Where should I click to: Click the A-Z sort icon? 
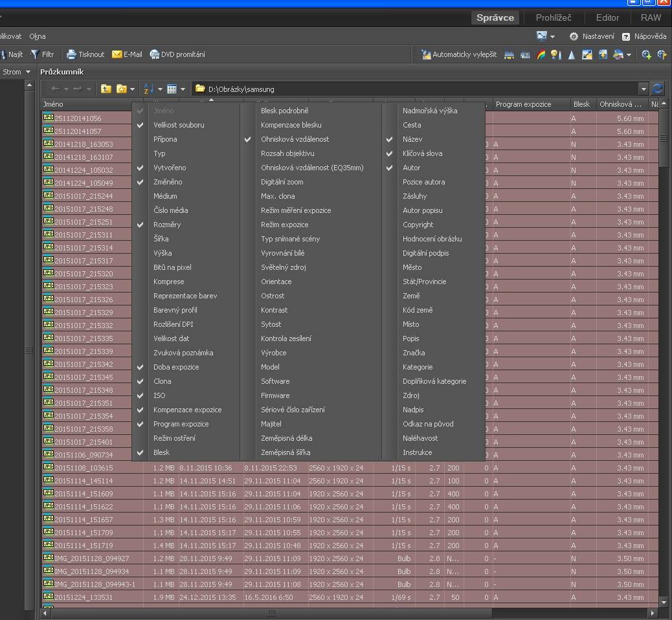click(149, 89)
